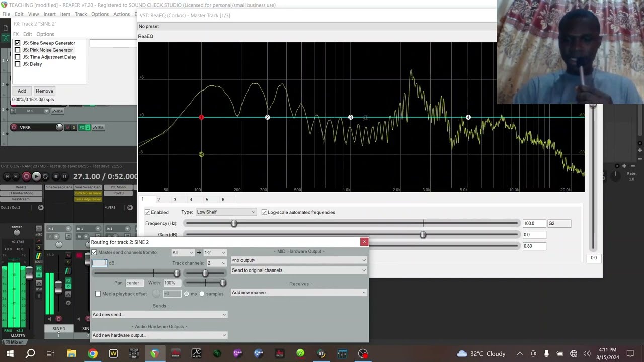
Task: Start playback with the transport Play button
Action: 36,176
